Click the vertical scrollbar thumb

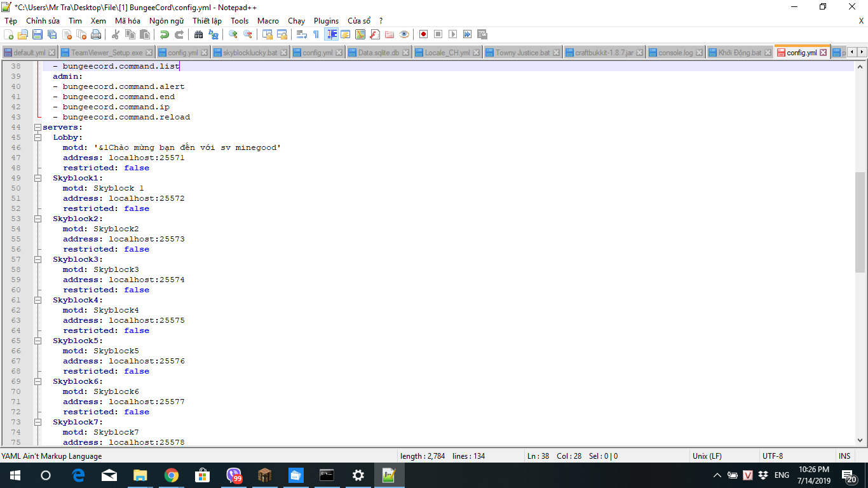click(x=860, y=222)
